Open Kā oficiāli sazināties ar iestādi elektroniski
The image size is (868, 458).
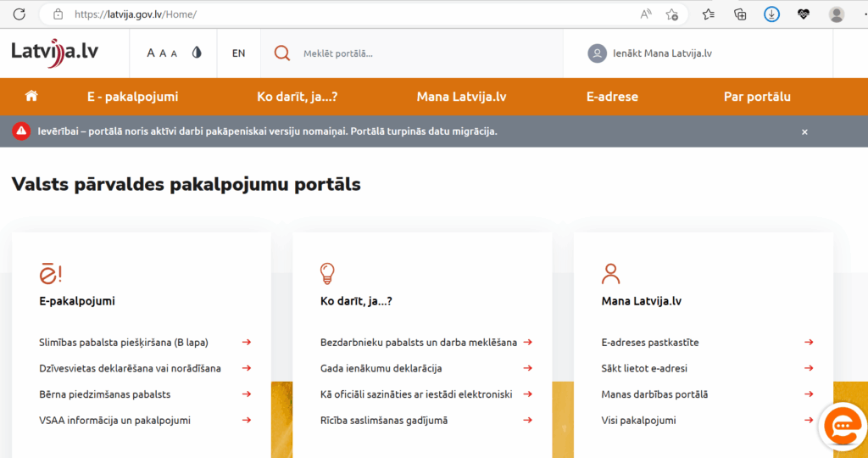pyautogui.click(x=416, y=394)
